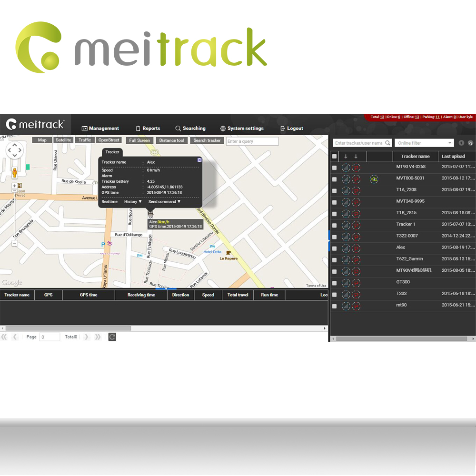
Task: Check the checkbox for the GT300 tracker
Action: point(335,282)
